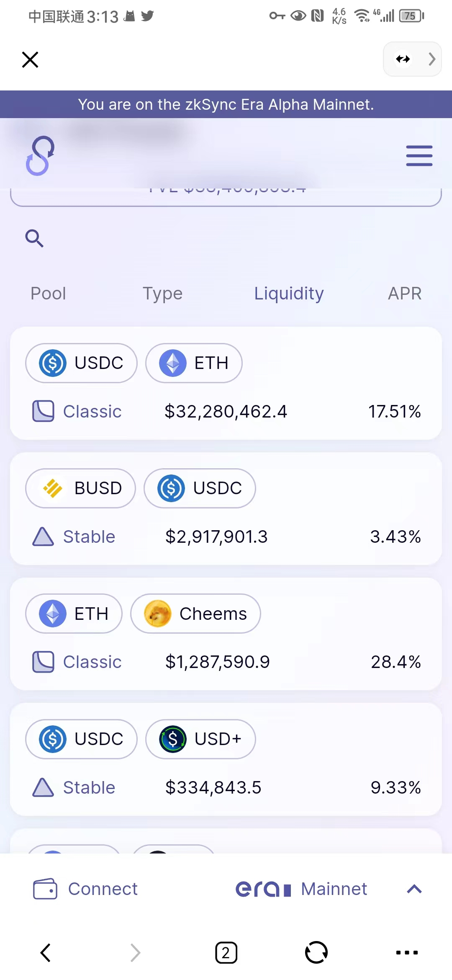This screenshot has height=980, width=452.
Task: Close the in-app browser page
Action: click(30, 59)
